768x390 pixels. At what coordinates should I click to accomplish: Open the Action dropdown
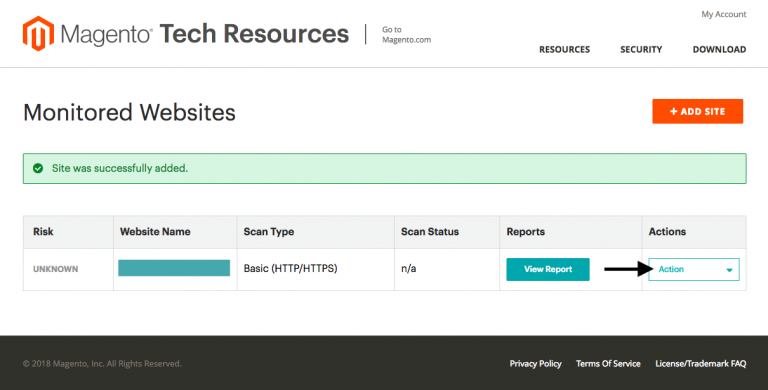(694, 269)
